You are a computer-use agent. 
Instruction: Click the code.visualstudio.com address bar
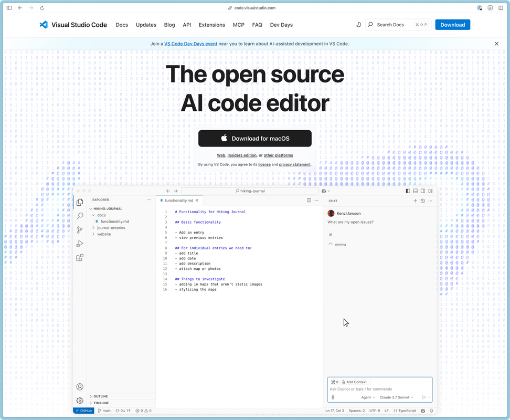pos(252,8)
